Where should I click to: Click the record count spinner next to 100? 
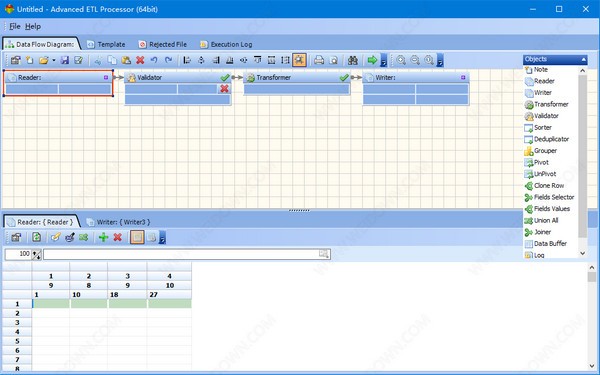[36, 254]
